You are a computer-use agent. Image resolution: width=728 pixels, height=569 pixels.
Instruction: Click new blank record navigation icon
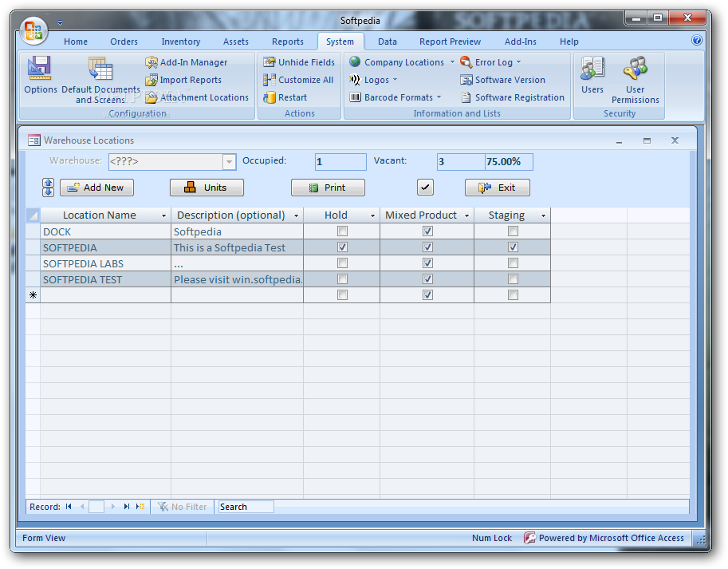pos(140,507)
